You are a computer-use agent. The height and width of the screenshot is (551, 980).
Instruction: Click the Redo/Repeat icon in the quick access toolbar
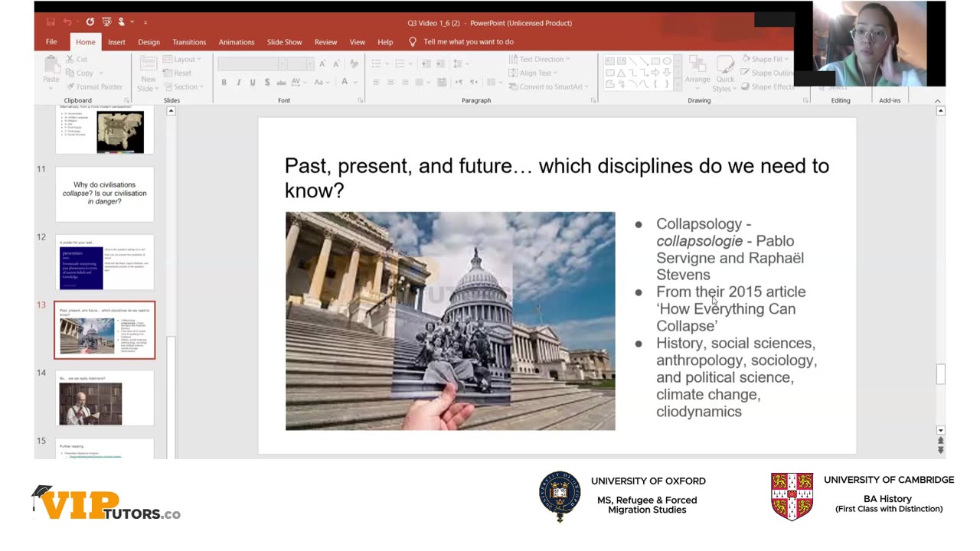point(90,23)
